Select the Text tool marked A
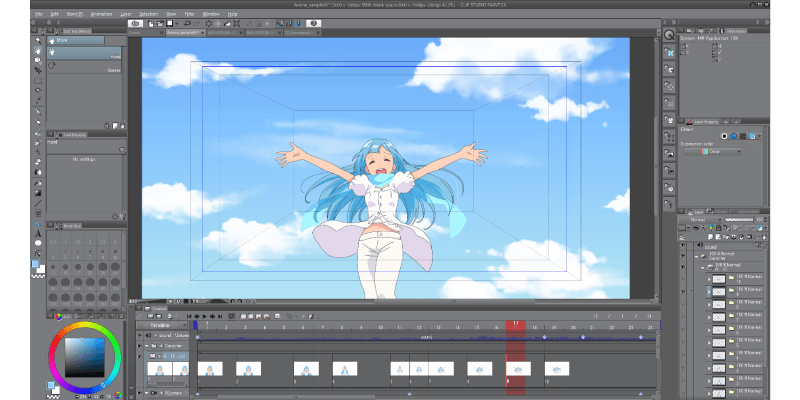Screen dimensions: 800x400 38,234
